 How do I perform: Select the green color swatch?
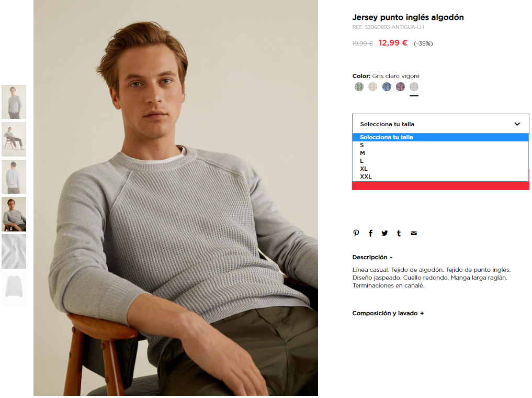click(359, 87)
